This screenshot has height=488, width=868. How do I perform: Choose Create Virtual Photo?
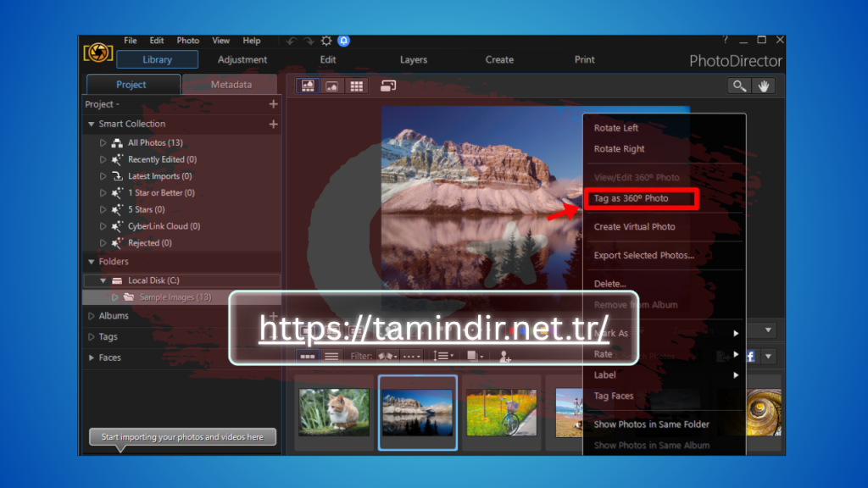coord(634,227)
